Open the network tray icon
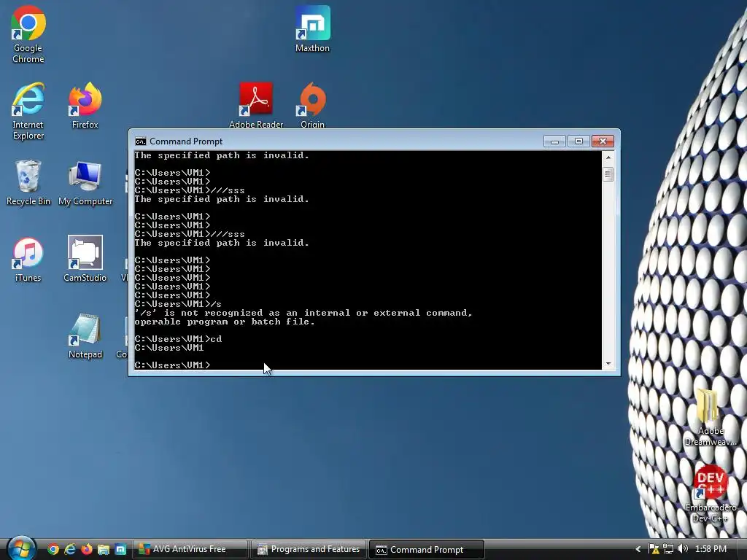Viewport: 747px width, 560px height. pyautogui.click(x=668, y=549)
